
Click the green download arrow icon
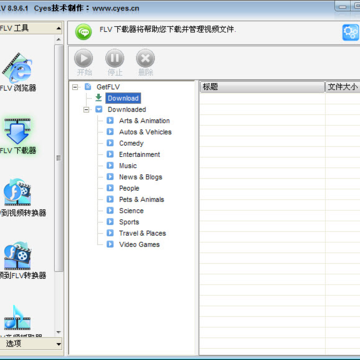[99, 98]
